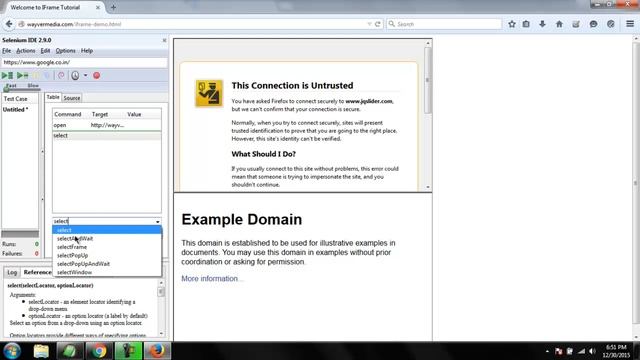
Task: Click the pause/resume icon in Selenium toolbar
Action: (x=36, y=76)
